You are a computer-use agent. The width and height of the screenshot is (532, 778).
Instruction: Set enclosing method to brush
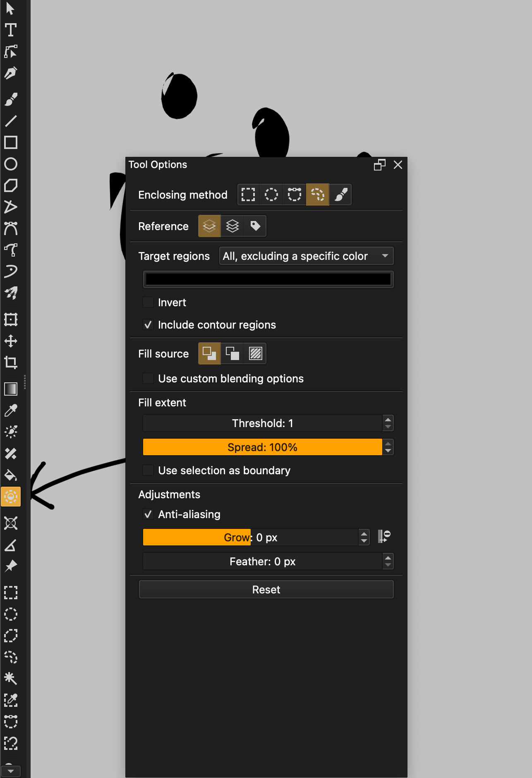coord(340,194)
